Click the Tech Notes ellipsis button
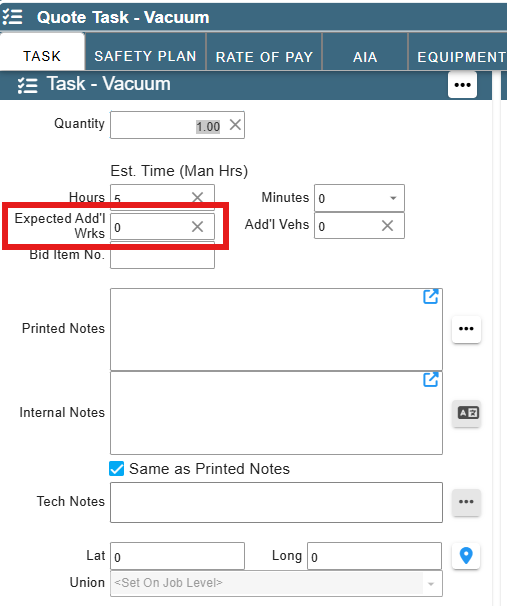Image resolution: width=507 pixels, height=606 pixels. click(466, 502)
